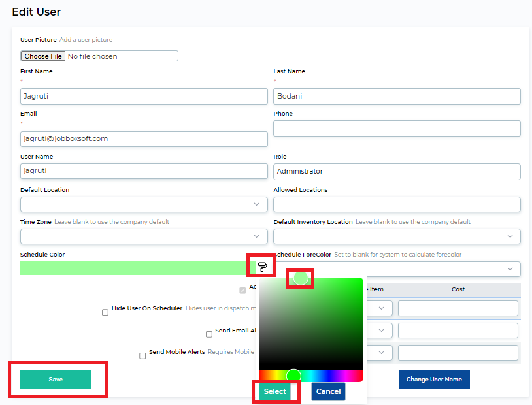This screenshot has height=405, width=532.
Task: Cancel the color picker
Action: click(328, 391)
